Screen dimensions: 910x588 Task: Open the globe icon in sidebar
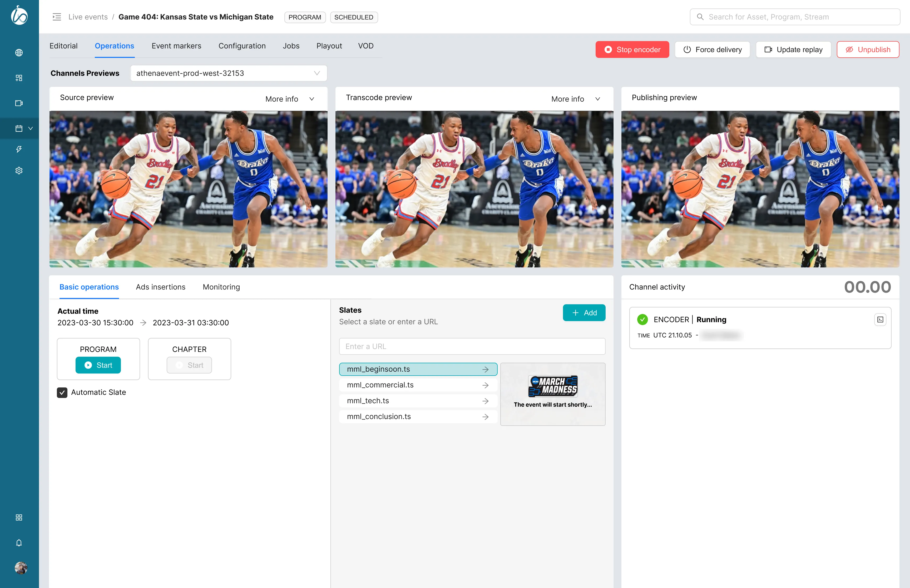click(x=19, y=53)
